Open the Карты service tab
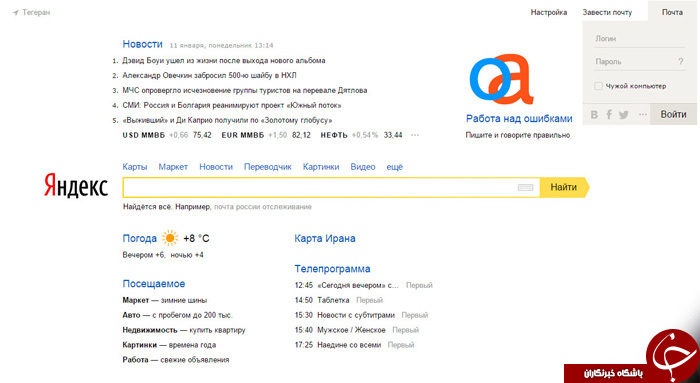This screenshot has width=700, height=383. click(135, 167)
